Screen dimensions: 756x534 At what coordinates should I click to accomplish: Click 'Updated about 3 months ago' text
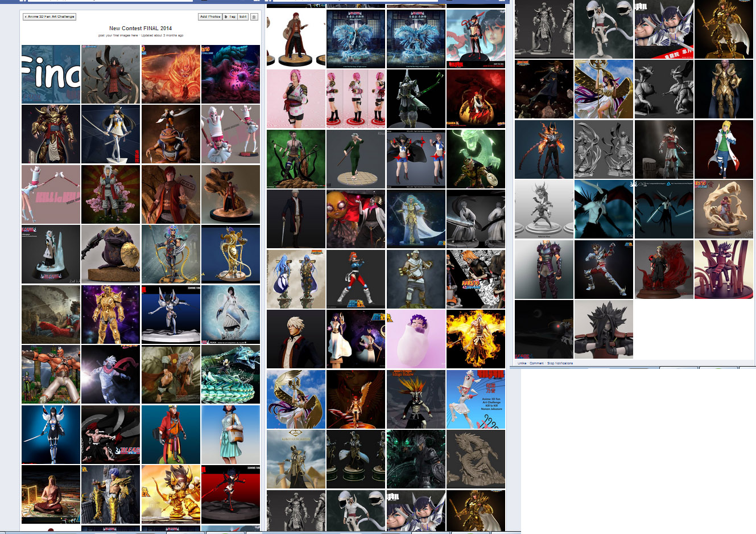click(x=162, y=35)
